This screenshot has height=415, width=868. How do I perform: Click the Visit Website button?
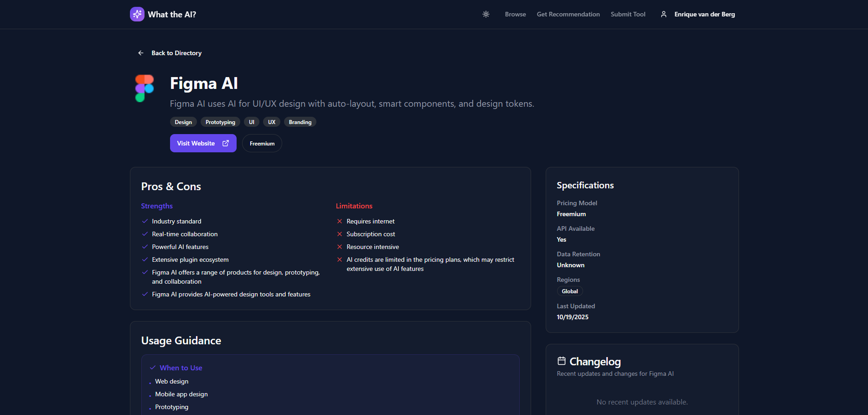click(x=203, y=143)
